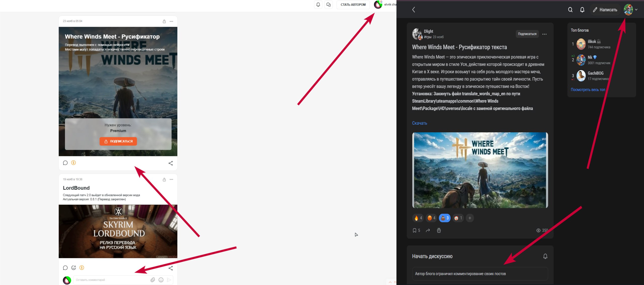Image resolution: width=644 pixels, height=285 pixels.
Task: Open three-dot menu of the Dlight post
Action: (544, 34)
